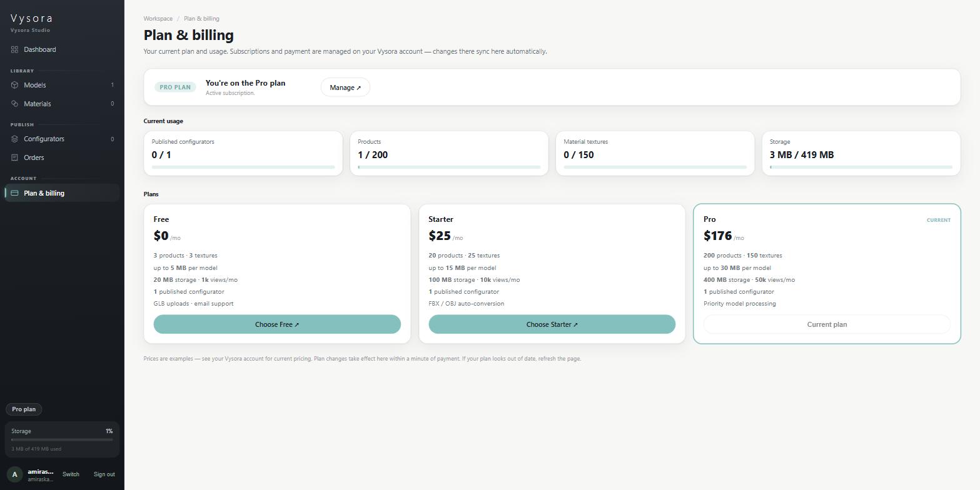
Task: Click the Workspace breadcrumb link
Action: [x=158, y=19]
